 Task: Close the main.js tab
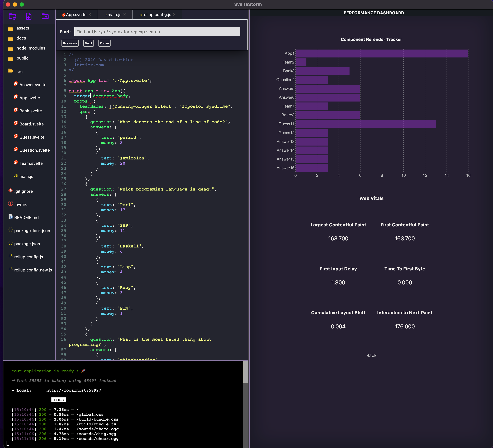pyautogui.click(x=125, y=15)
